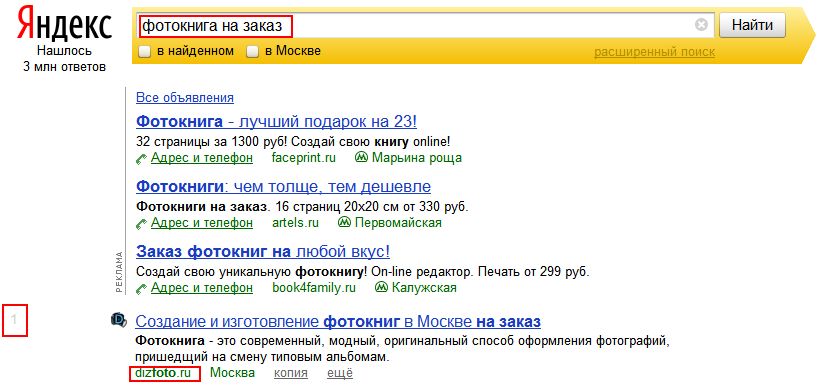Click the 'Москва' region link under the dizfoto result

[232, 373]
